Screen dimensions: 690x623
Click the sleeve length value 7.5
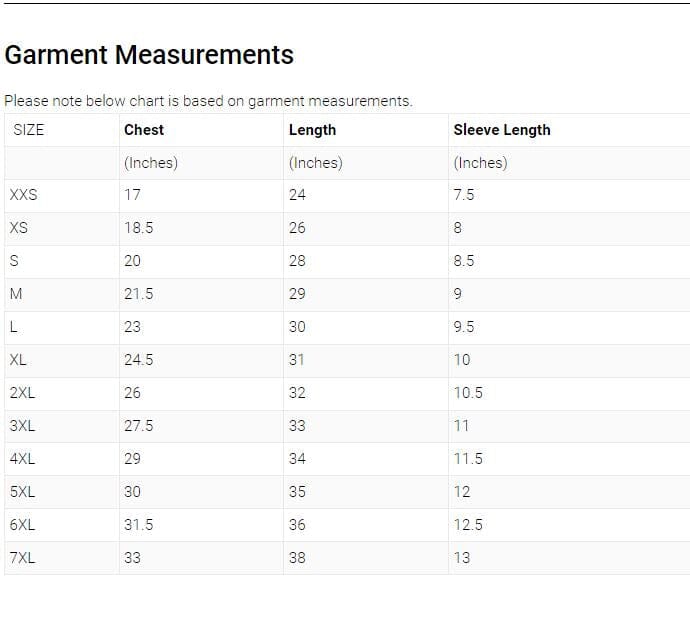click(464, 195)
